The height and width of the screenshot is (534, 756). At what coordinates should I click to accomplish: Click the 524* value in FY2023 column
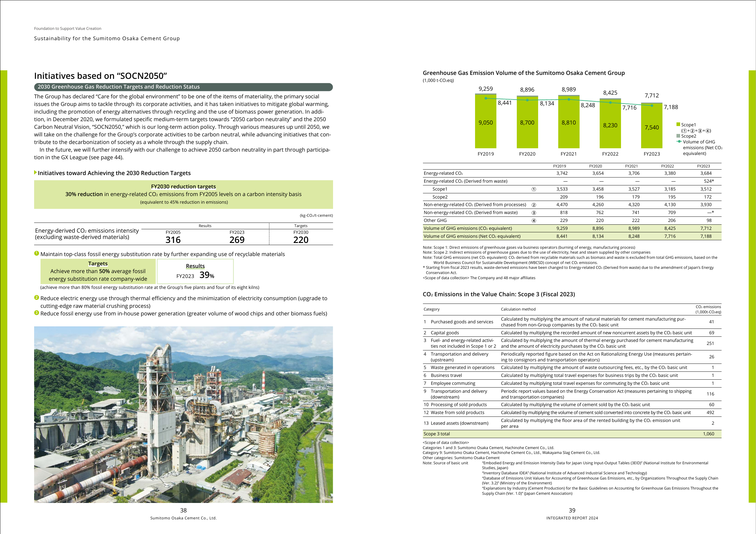point(709,181)
